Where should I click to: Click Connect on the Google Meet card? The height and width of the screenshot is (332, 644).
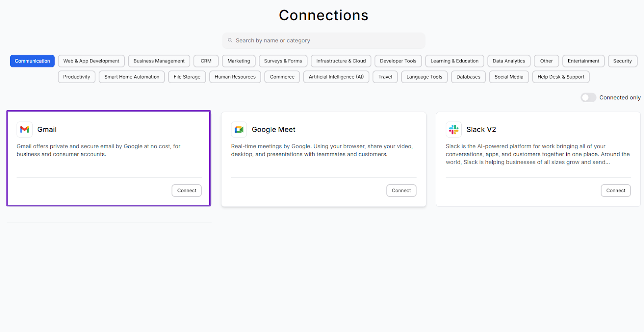[401, 191]
